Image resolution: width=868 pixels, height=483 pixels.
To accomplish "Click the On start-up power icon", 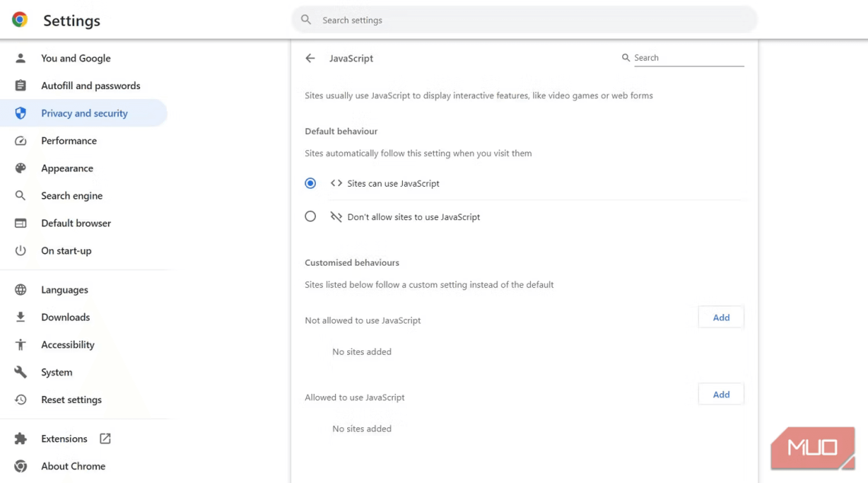I will coord(21,251).
